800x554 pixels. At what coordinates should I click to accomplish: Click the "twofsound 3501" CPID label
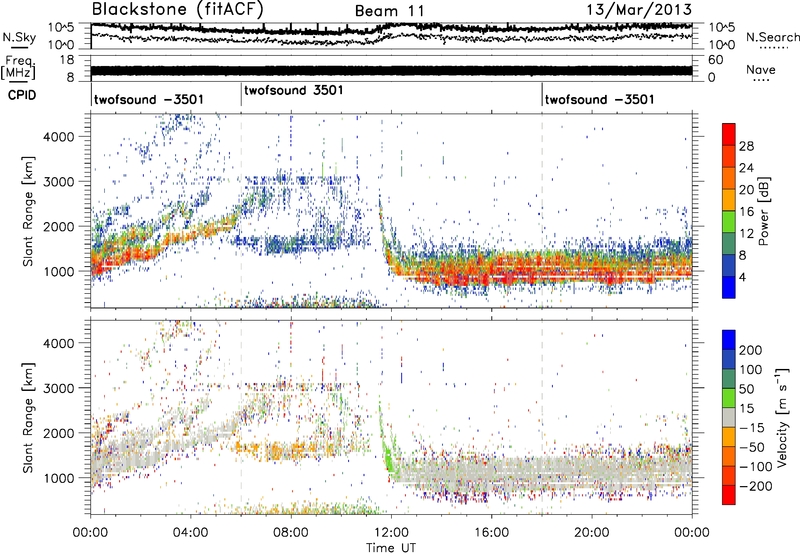point(294,90)
